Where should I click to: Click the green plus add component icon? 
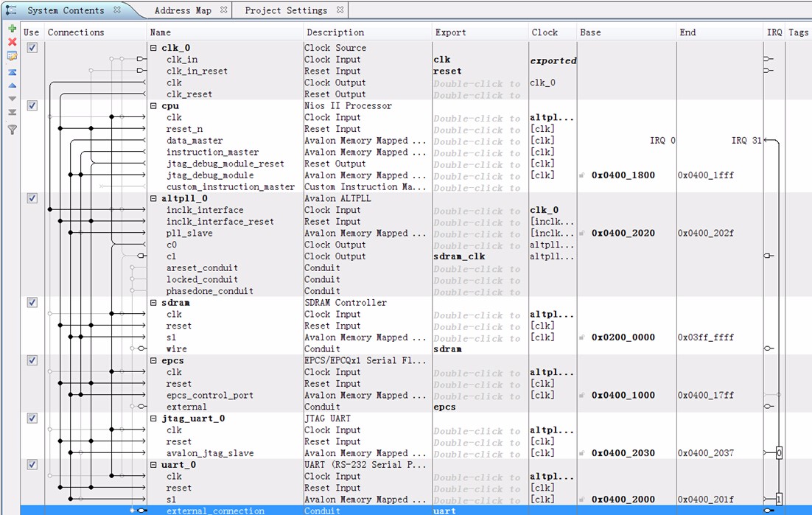pyautogui.click(x=12, y=29)
